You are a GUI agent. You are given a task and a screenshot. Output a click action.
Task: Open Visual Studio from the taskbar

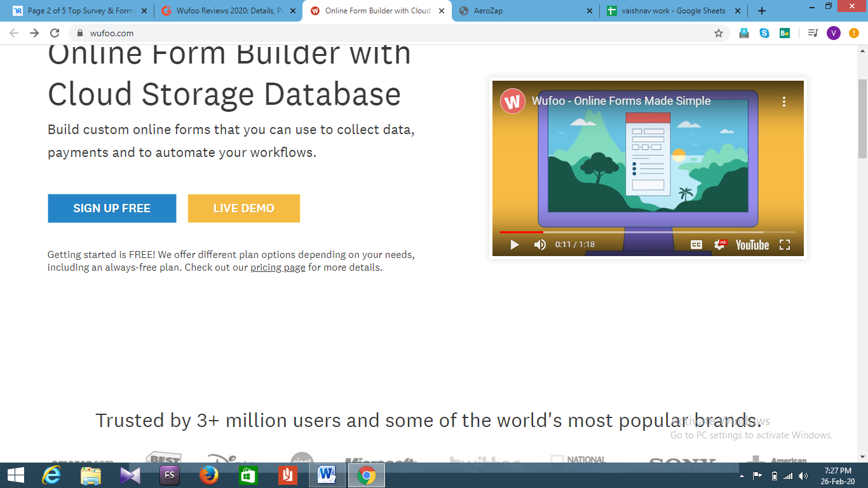coord(130,475)
